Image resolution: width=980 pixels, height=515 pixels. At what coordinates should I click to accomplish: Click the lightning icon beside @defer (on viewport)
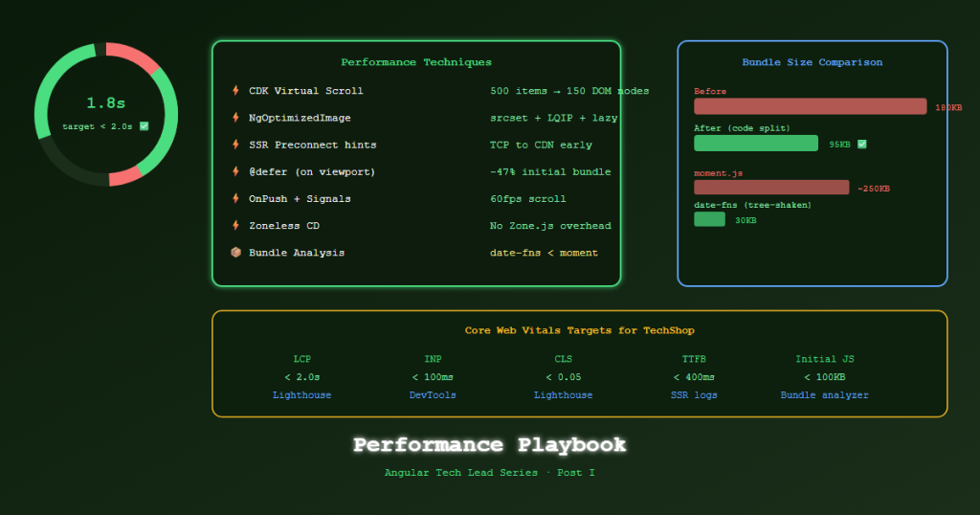pos(235,171)
